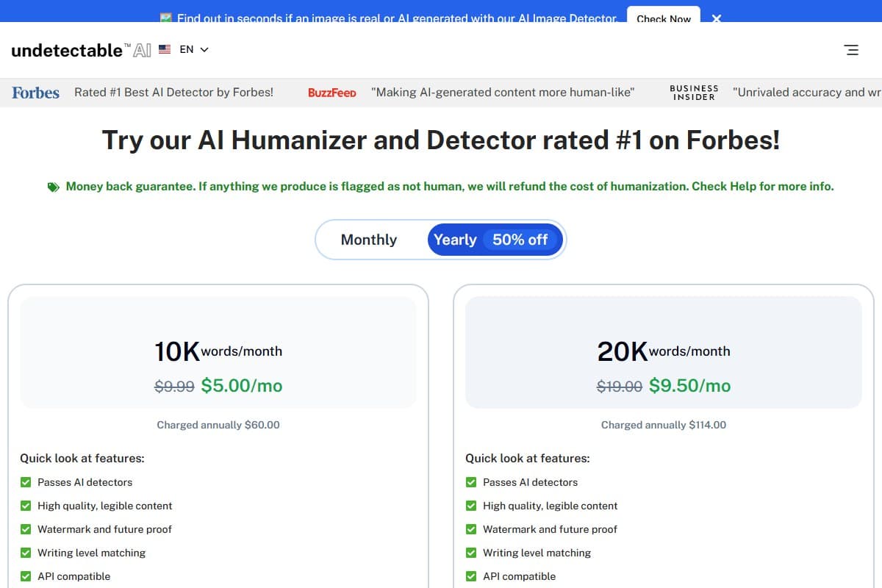Click the check icon for Watermark and future proof in 10K plan
The width and height of the screenshot is (882, 588).
pos(26,529)
